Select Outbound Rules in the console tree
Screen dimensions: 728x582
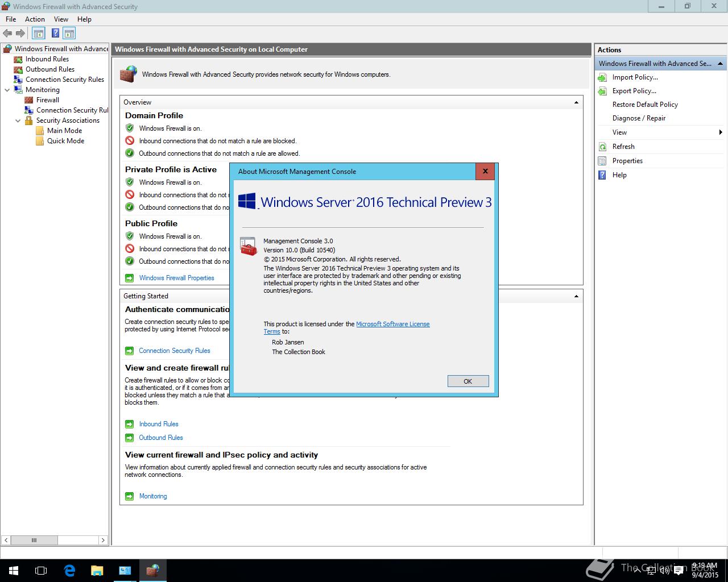[50, 69]
